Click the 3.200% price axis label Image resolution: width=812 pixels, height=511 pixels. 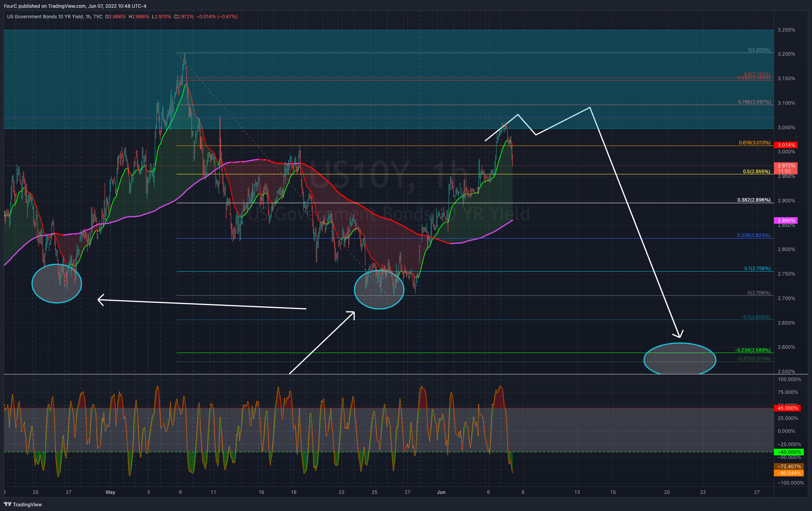(x=786, y=54)
